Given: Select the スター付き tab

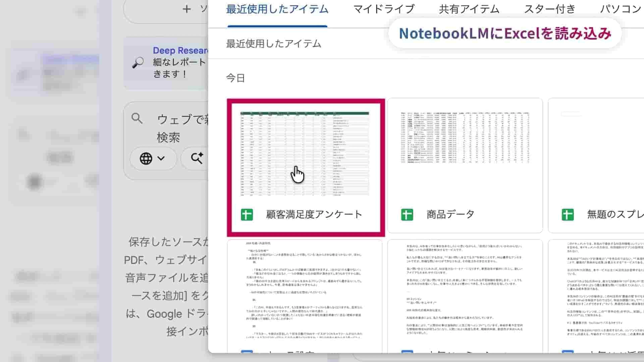Looking at the screenshot, I should [550, 9].
